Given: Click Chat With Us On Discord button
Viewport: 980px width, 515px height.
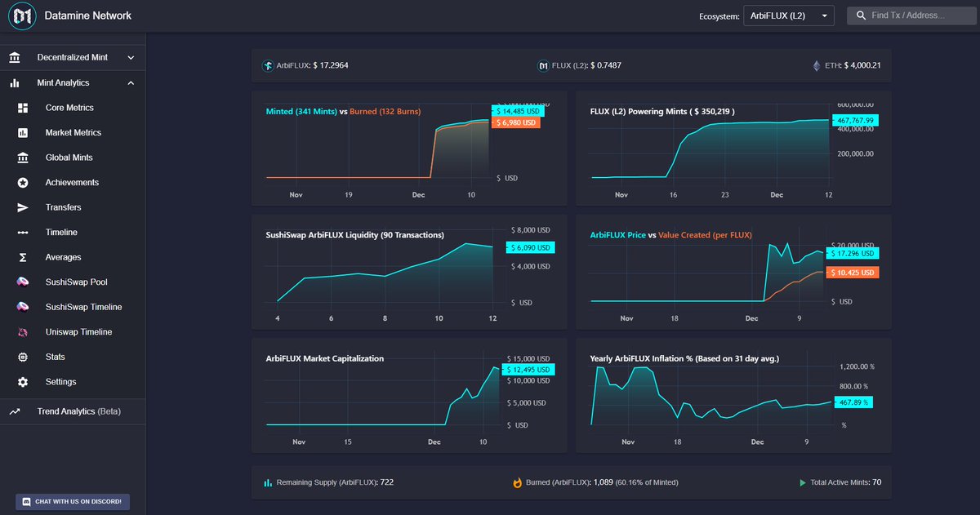Looking at the screenshot, I should tap(73, 502).
